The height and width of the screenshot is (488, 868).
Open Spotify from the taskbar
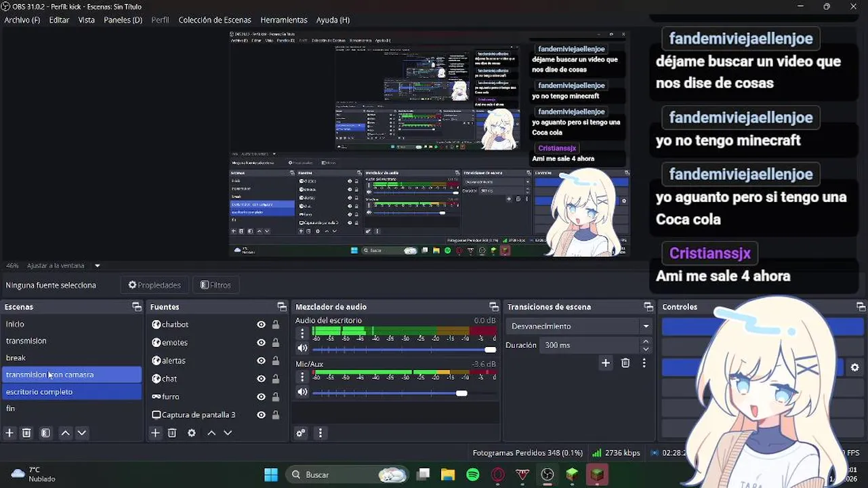[473, 474]
